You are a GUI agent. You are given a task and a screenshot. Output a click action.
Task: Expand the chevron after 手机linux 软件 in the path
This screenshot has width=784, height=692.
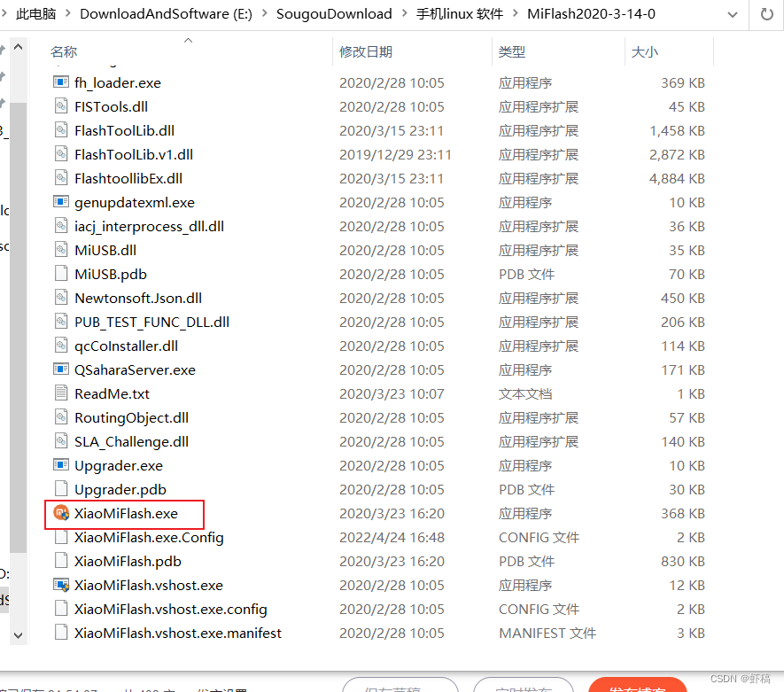515,14
